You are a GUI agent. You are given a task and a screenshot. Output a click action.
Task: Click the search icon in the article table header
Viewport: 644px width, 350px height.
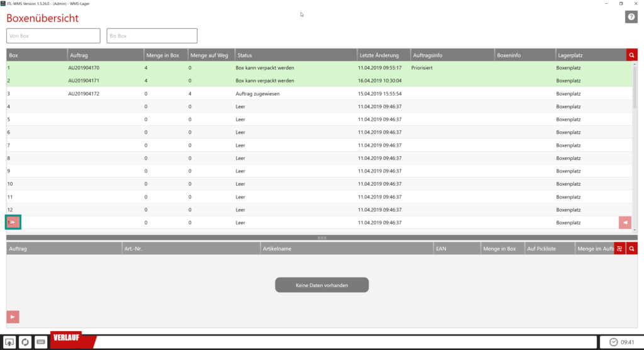tap(631, 249)
